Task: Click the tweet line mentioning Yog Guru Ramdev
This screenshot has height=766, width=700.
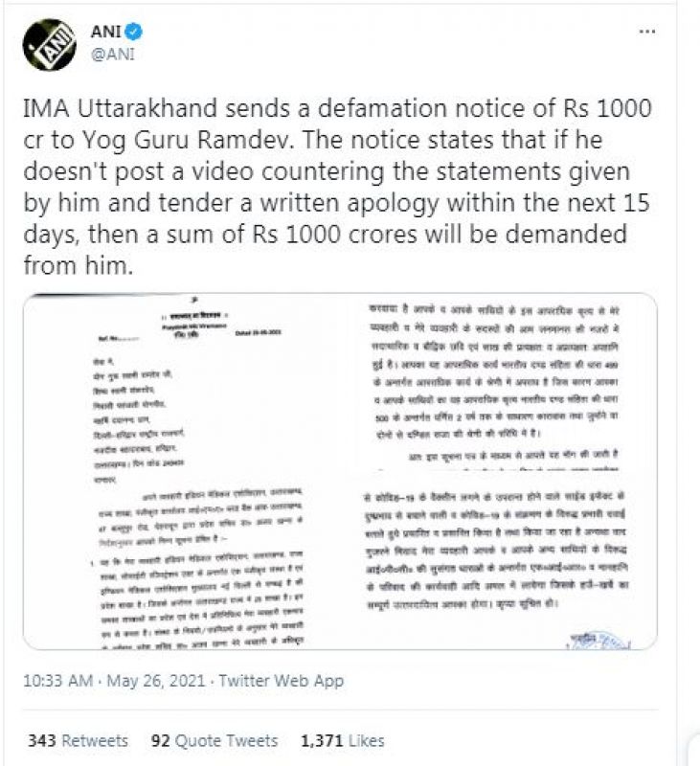Action: 312,140
